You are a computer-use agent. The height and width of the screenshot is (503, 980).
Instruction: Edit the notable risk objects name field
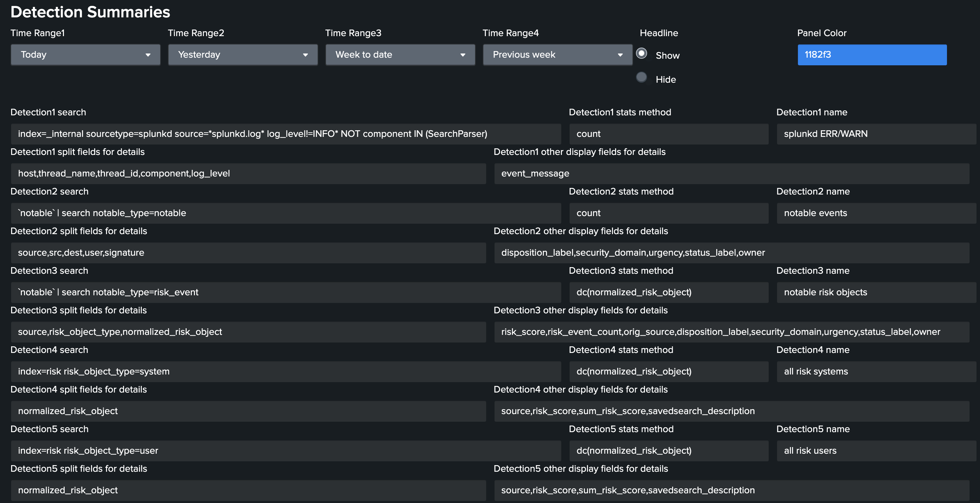click(876, 292)
